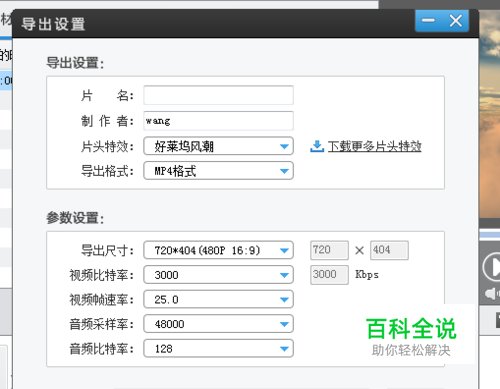Click the height field showing 404

click(389, 250)
